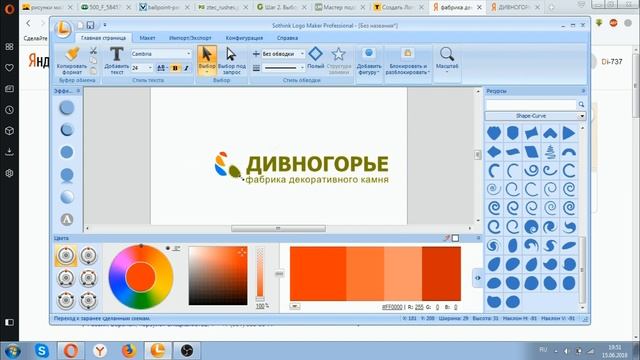This screenshot has height=360, width=640.
Task: Click the Add Text big T icon
Action: coord(116,54)
